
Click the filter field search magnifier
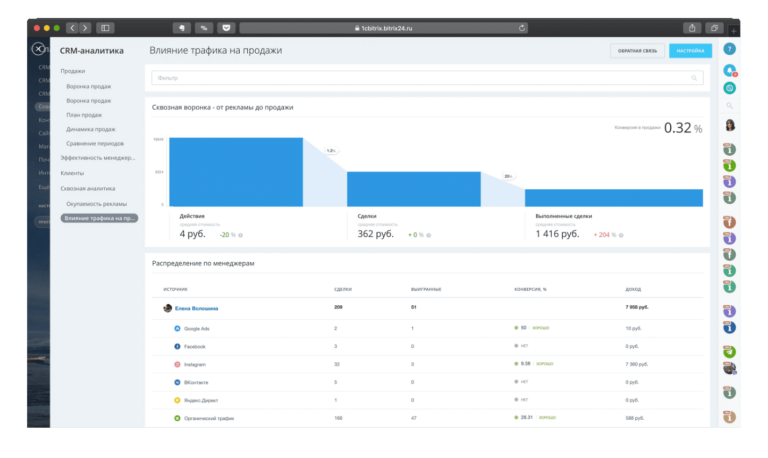(x=694, y=78)
